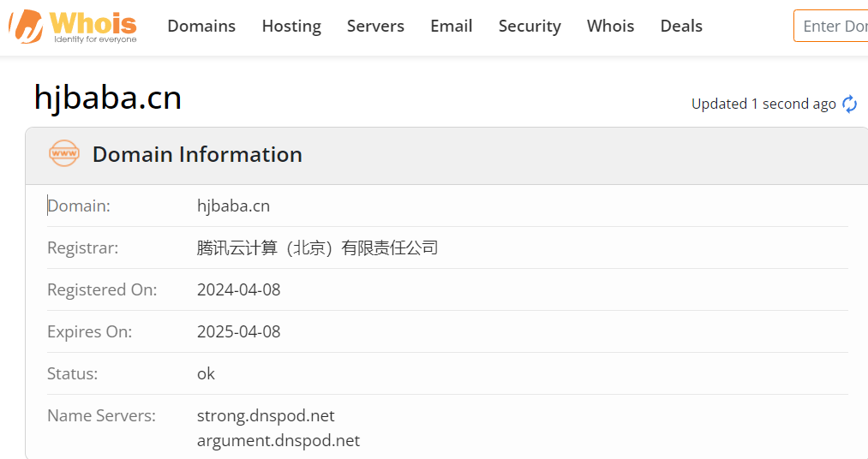Image resolution: width=868 pixels, height=459 pixels.
Task: Click the registered date 2024-04-08
Action: (238, 289)
